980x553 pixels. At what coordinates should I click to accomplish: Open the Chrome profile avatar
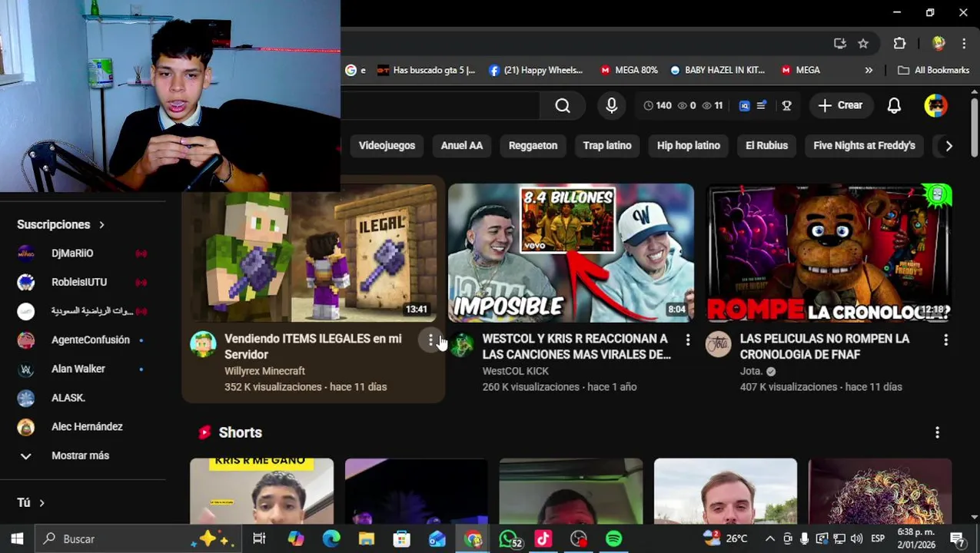point(938,44)
